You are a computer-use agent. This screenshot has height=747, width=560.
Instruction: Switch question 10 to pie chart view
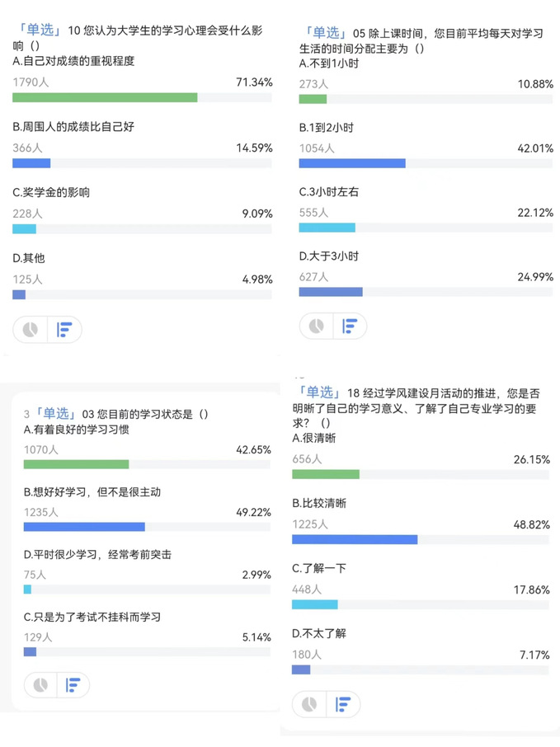pyautogui.click(x=30, y=330)
